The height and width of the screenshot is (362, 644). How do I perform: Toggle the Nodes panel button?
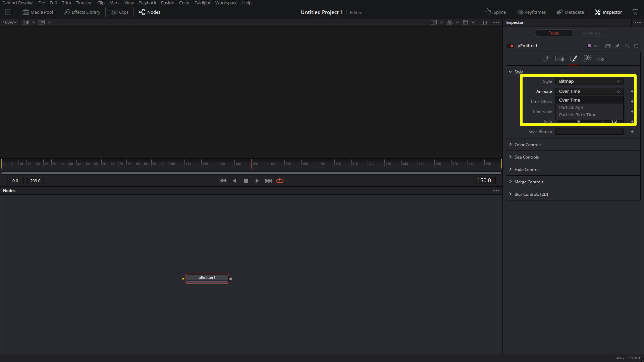[x=150, y=12]
